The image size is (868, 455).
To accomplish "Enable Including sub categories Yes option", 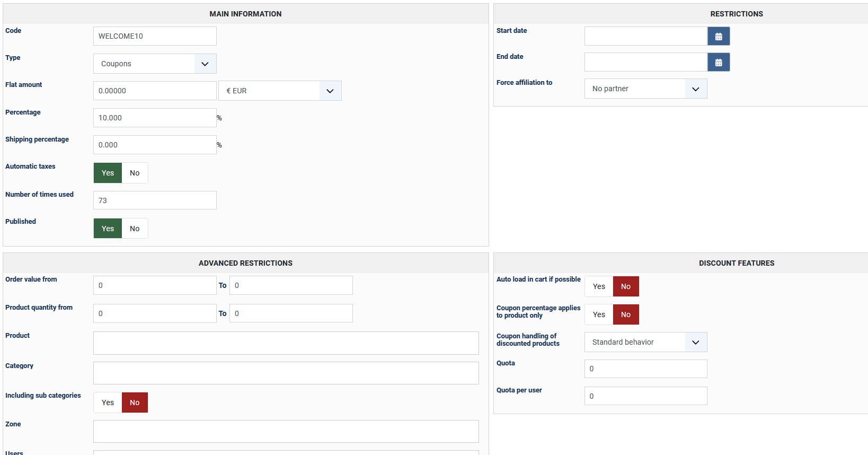I will click(x=108, y=402).
